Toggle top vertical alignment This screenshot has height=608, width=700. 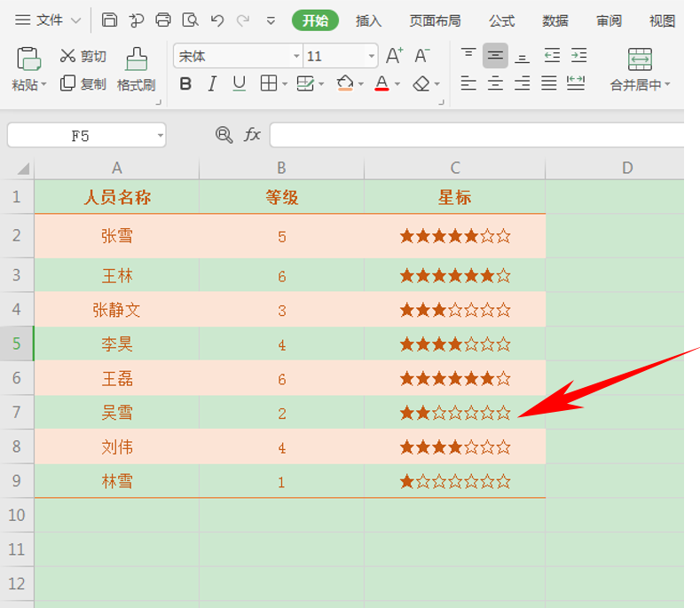pyautogui.click(x=468, y=55)
